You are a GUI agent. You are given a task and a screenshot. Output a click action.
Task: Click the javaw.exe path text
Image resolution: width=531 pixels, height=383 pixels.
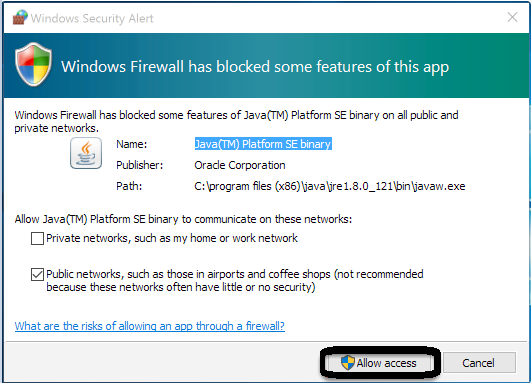point(330,186)
